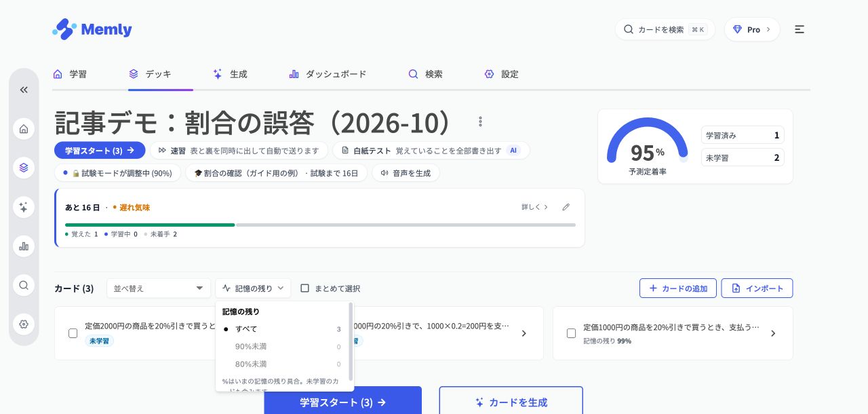868x414 pixels.
Task: Select 80%未満 filter option
Action: 281,364
